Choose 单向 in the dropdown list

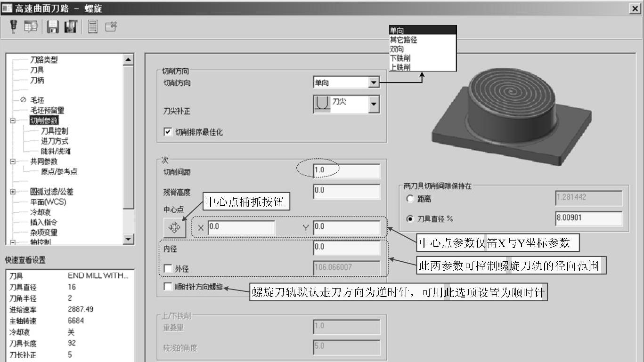pos(423,31)
